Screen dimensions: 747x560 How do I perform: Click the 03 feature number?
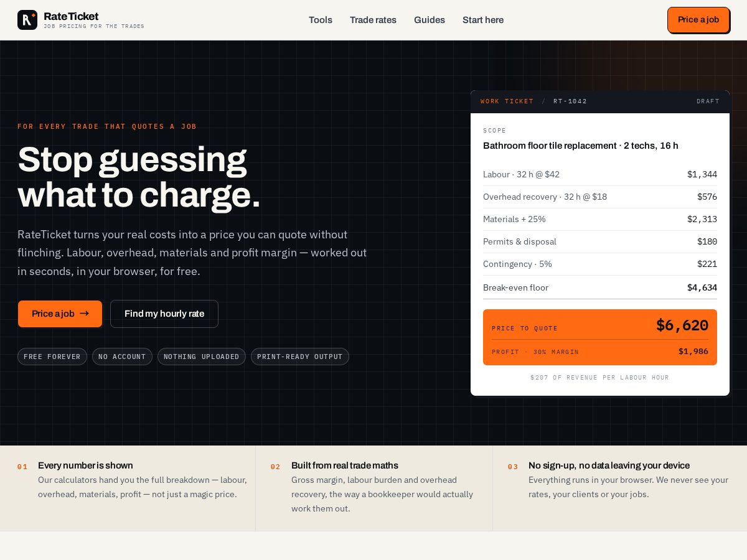pos(513,467)
